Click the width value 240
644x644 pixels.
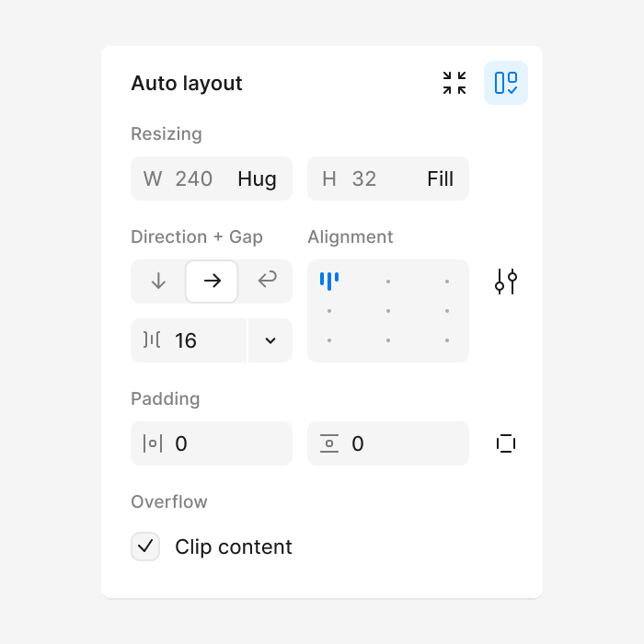[194, 178]
